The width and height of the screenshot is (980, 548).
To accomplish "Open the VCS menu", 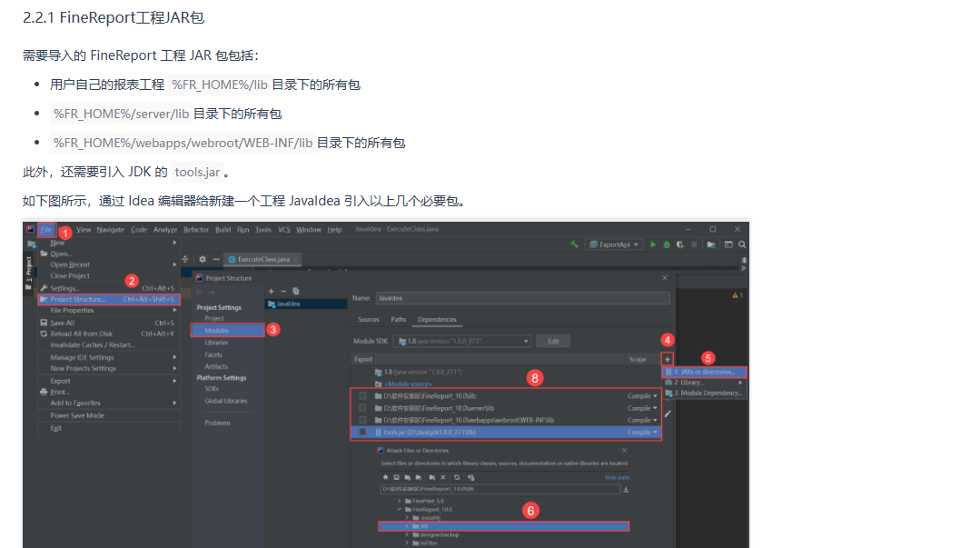I will 283,230.
